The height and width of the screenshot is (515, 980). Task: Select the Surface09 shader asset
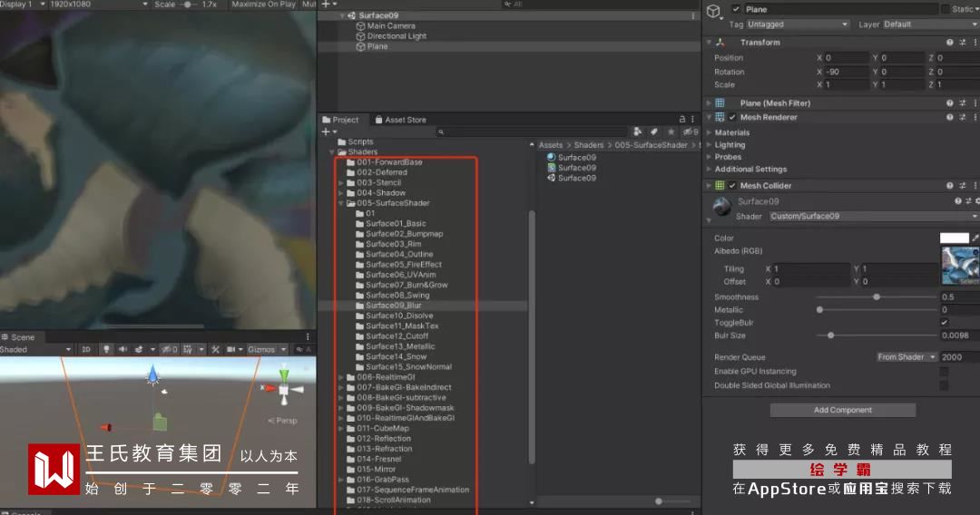point(572,168)
